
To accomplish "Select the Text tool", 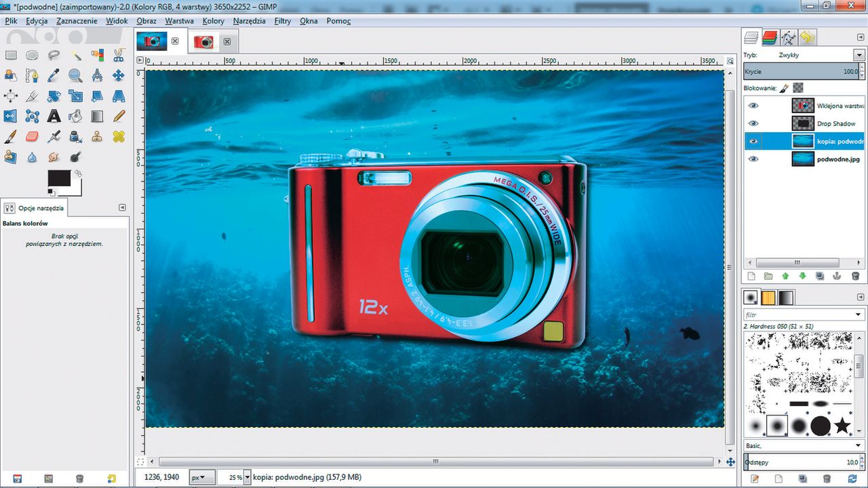I will 54,116.
